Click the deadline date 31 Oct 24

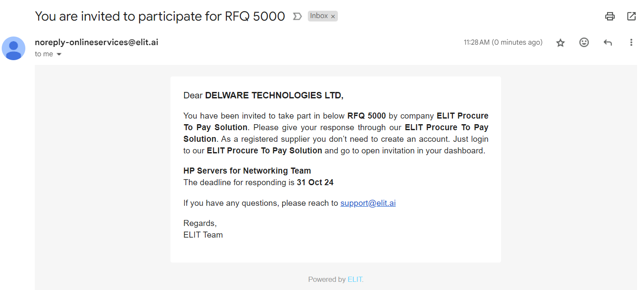coord(315,182)
